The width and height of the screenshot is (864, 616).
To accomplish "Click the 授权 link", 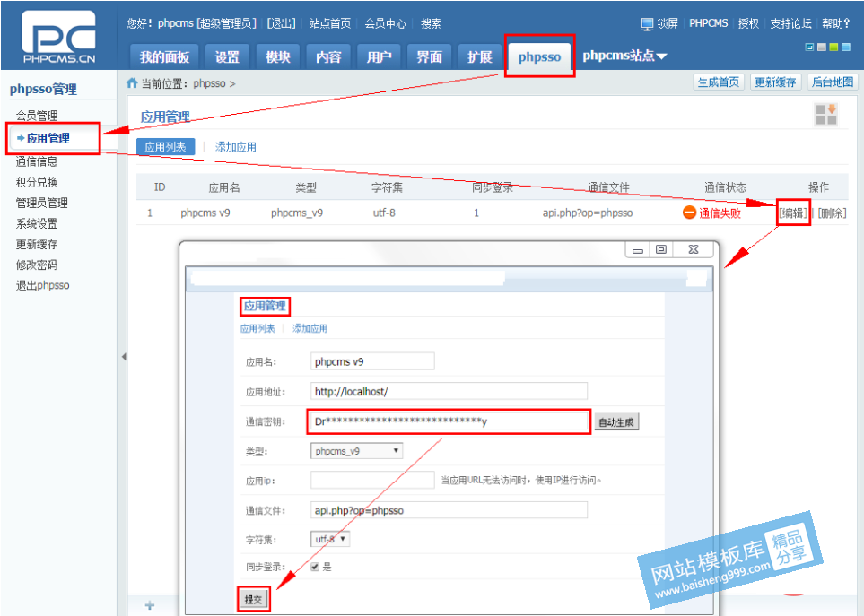I will (749, 23).
